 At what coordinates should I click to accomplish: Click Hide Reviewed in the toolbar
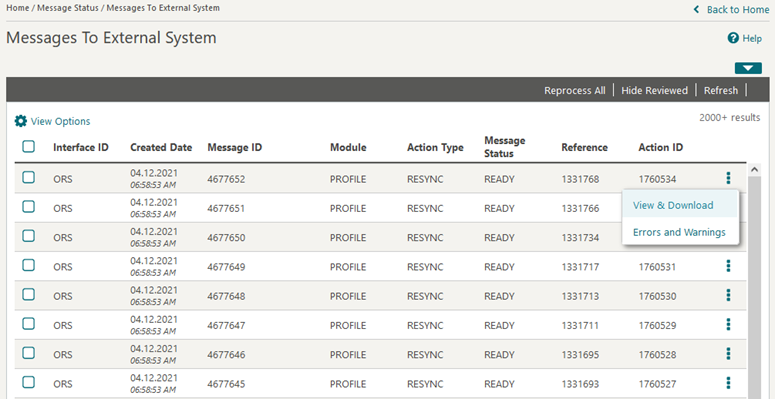point(654,90)
